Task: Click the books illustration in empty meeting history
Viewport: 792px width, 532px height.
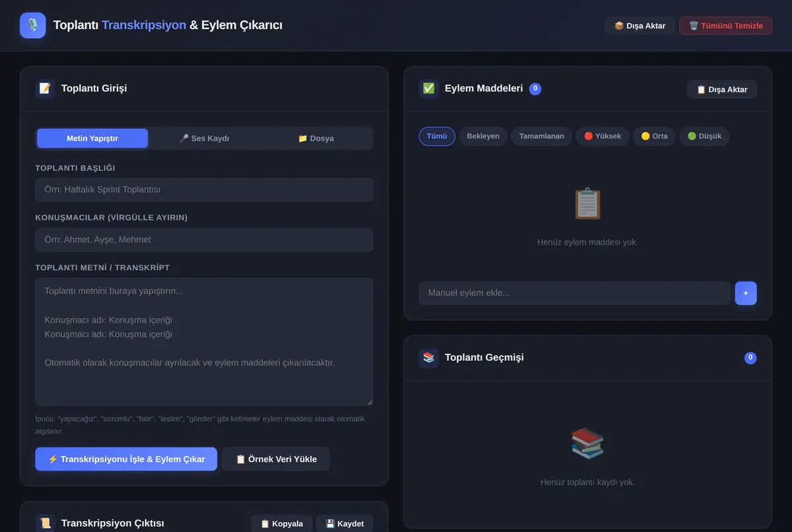Action: point(587,444)
